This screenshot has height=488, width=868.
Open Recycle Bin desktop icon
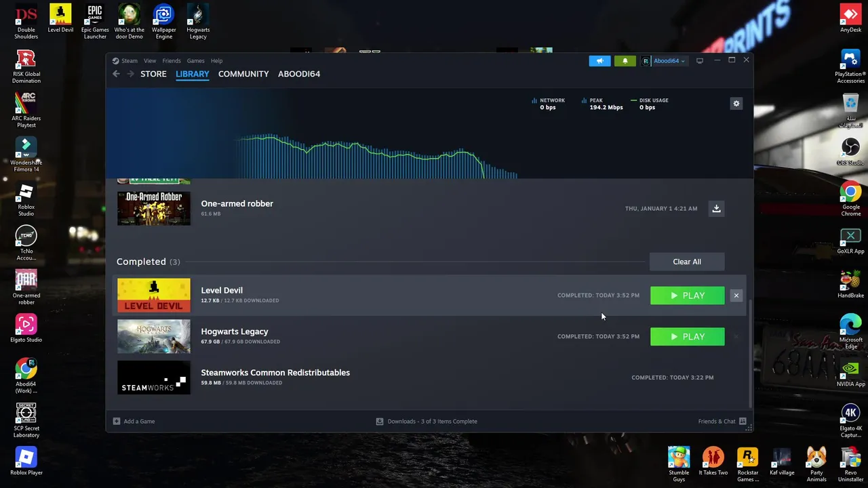click(850, 110)
